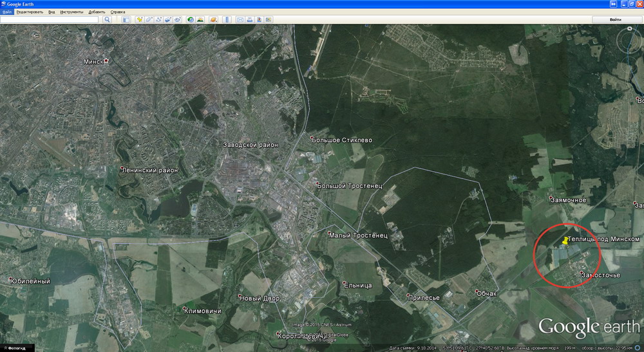Click the Большой Тростенец place label
Screen dimensions: 644x352
pyautogui.click(x=350, y=186)
